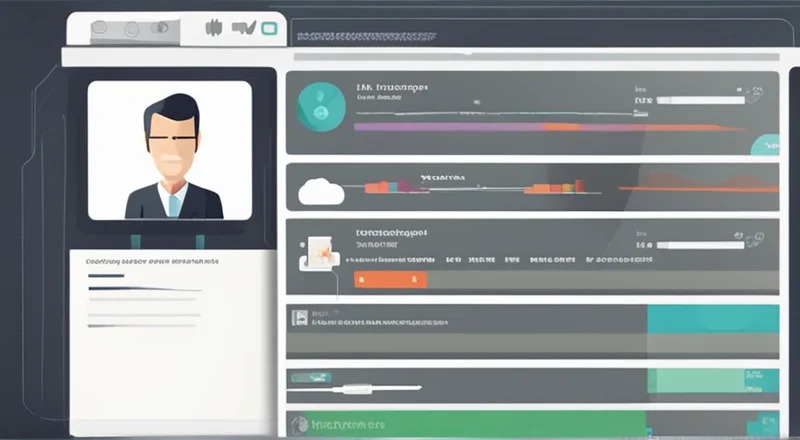Select the teal block in fourth row
The height and width of the screenshot is (440, 800).
[712, 318]
